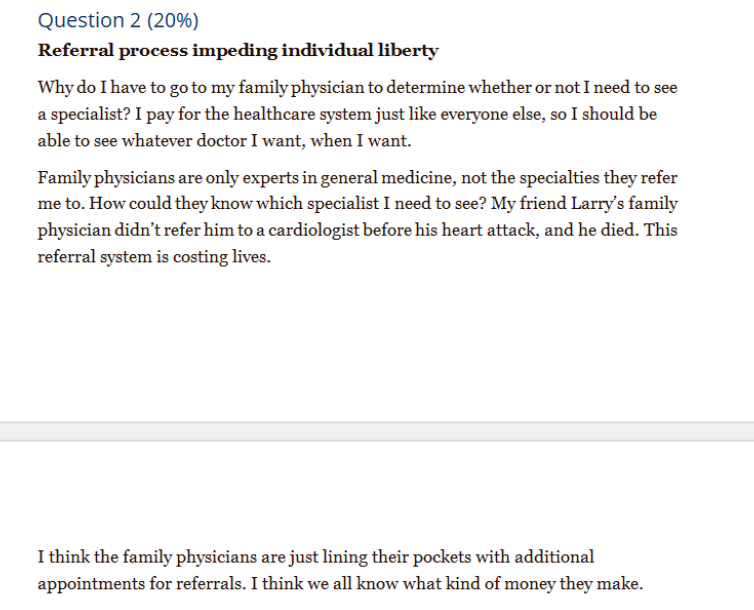Click 'I think' at start of last paragraph
This screenshot has width=754, height=610.
coord(64,557)
